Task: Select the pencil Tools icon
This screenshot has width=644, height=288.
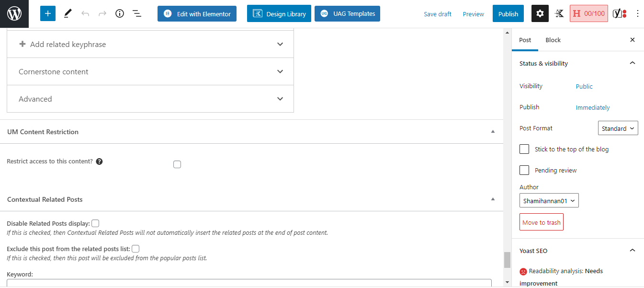Action: pos(68,14)
